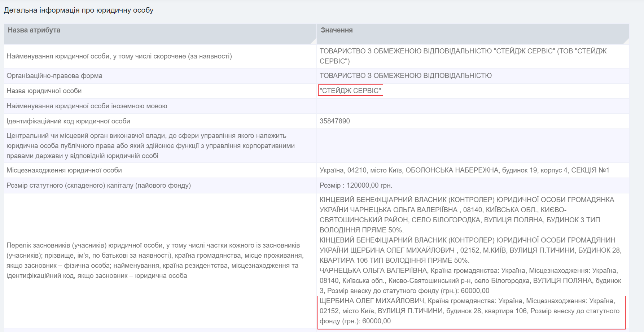The image size is (644, 332).
Task: Click the page title "Детальна інформація про юридичну особу"
Action: [x=79, y=11]
